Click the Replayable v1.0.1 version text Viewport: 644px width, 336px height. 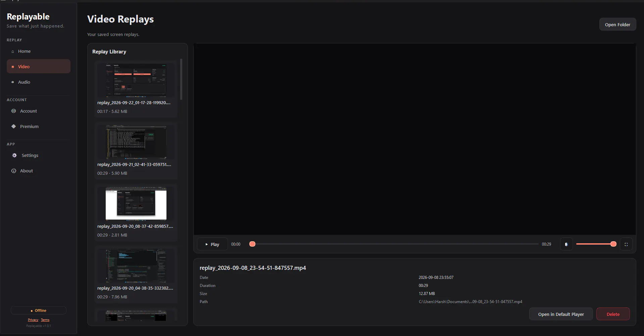point(39,326)
